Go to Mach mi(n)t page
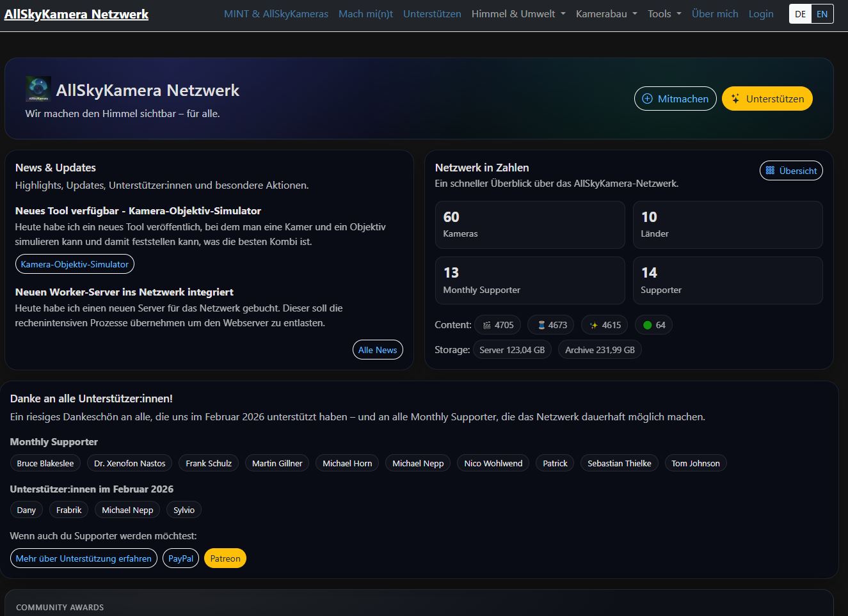This screenshot has height=616, width=848. [x=365, y=14]
